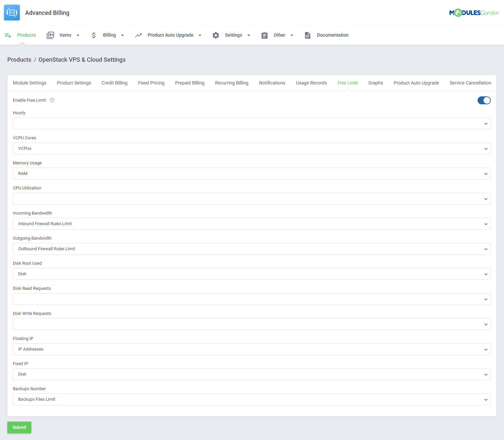
Task: Select the Product Auto Upgrade chart icon
Action: 138,35
